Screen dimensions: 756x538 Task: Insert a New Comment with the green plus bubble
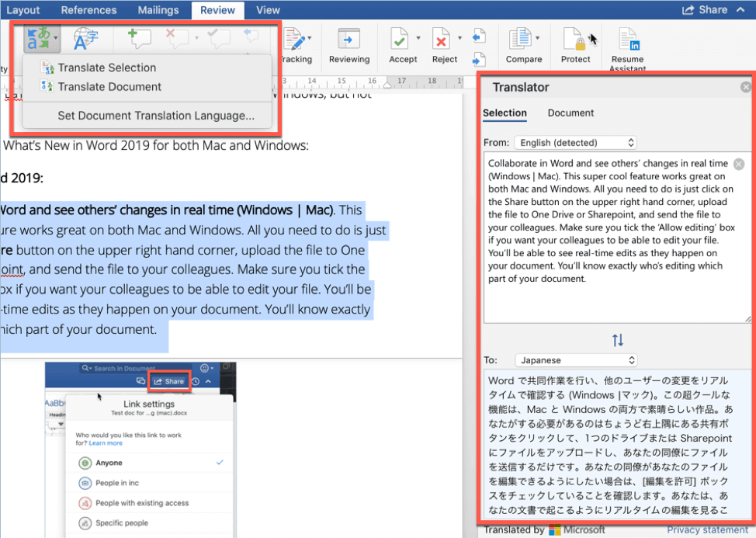coord(139,38)
